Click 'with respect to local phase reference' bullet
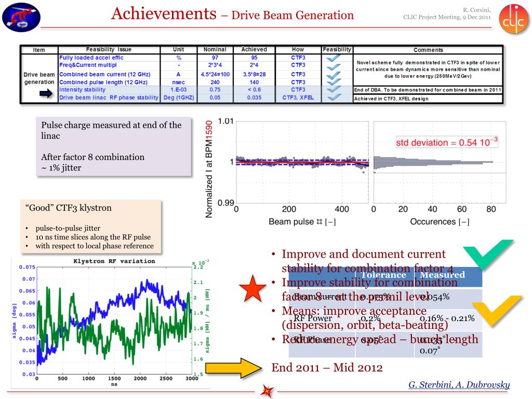This screenshot has height=399, width=532. (95, 246)
